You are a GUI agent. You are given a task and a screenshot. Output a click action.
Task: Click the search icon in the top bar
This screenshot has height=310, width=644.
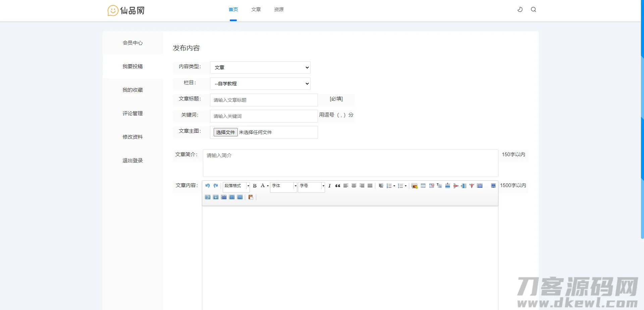click(x=534, y=9)
